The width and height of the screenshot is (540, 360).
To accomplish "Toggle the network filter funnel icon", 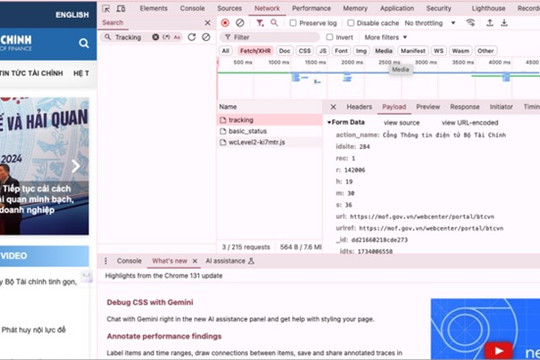I will pyautogui.click(x=260, y=23).
